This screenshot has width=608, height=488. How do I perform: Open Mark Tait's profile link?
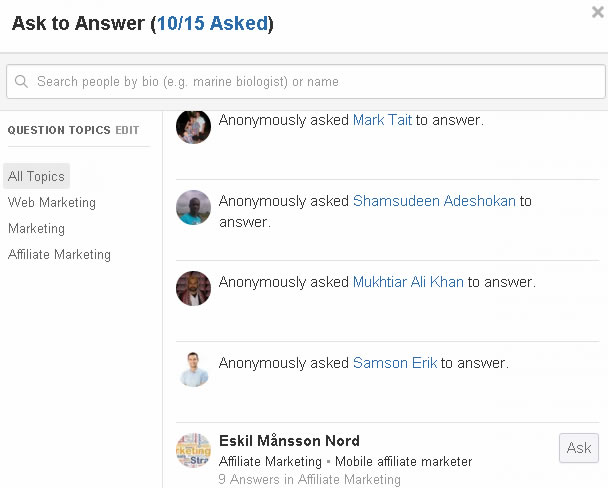(x=382, y=120)
